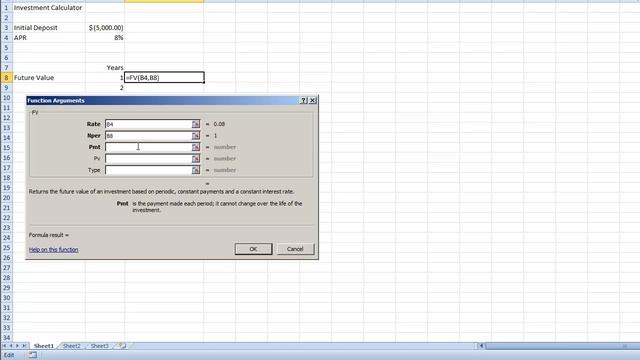
Task: Click into the Pv input field
Action: pos(149,158)
